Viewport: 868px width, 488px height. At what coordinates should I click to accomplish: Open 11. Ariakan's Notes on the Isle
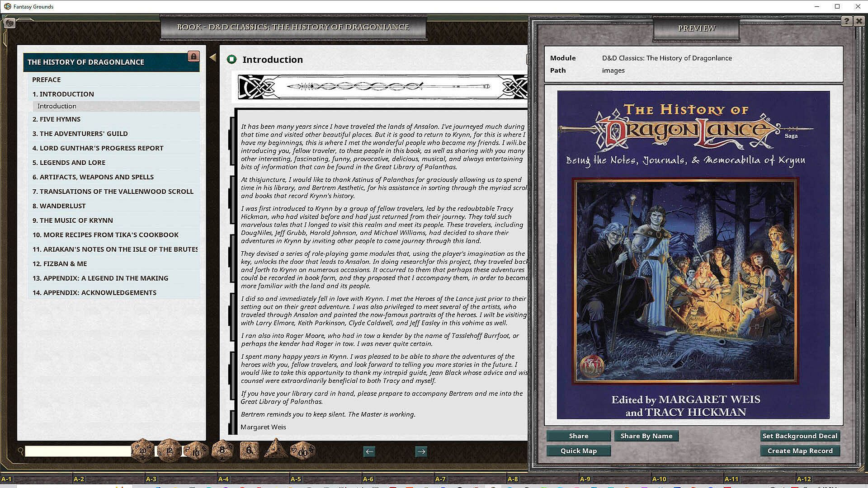(x=115, y=249)
